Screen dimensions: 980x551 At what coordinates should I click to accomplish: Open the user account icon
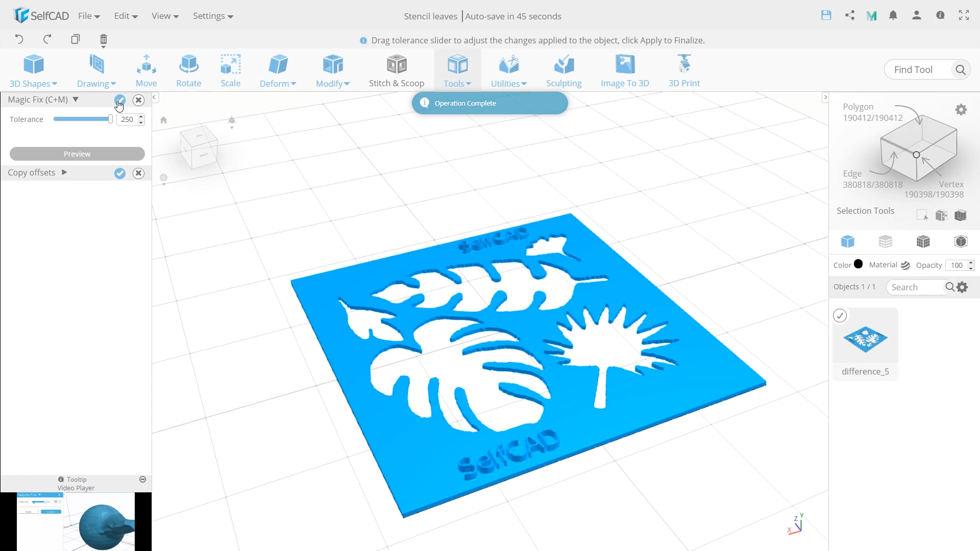917,15
